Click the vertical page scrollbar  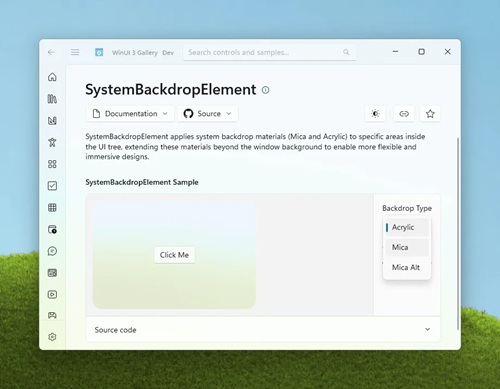point(458,233)
